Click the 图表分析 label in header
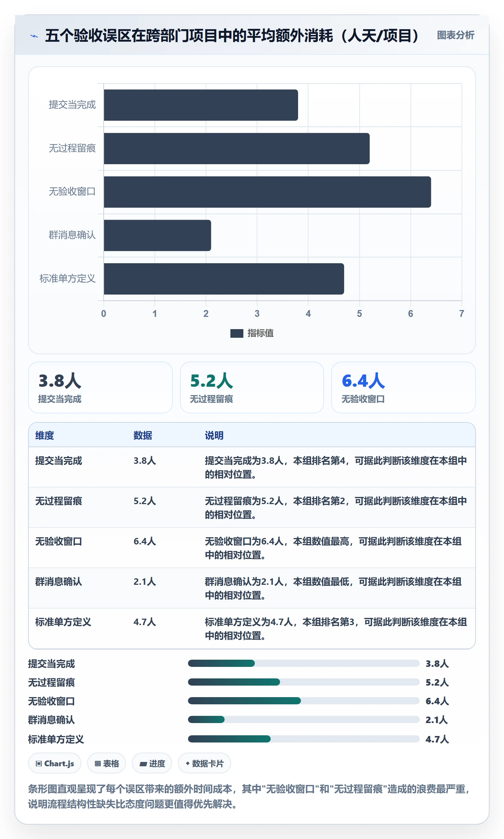Screen dimensions: 504x839 (x=455, y=35)
